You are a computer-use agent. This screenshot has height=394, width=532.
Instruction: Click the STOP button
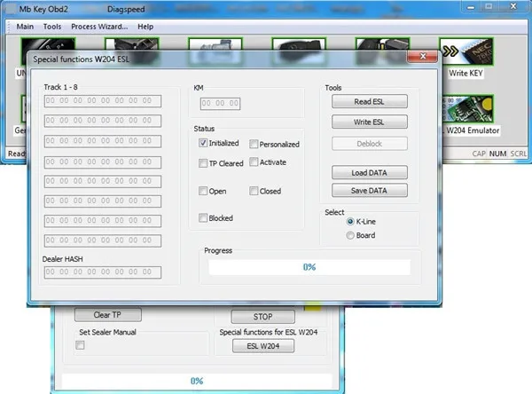tap(263, 317)
